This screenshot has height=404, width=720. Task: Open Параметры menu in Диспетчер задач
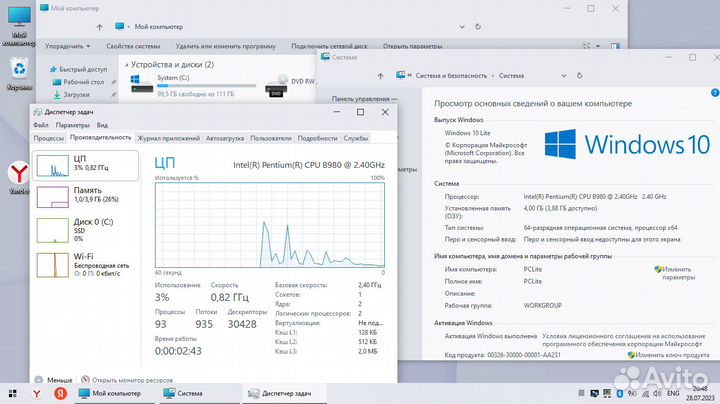[73, 125]
